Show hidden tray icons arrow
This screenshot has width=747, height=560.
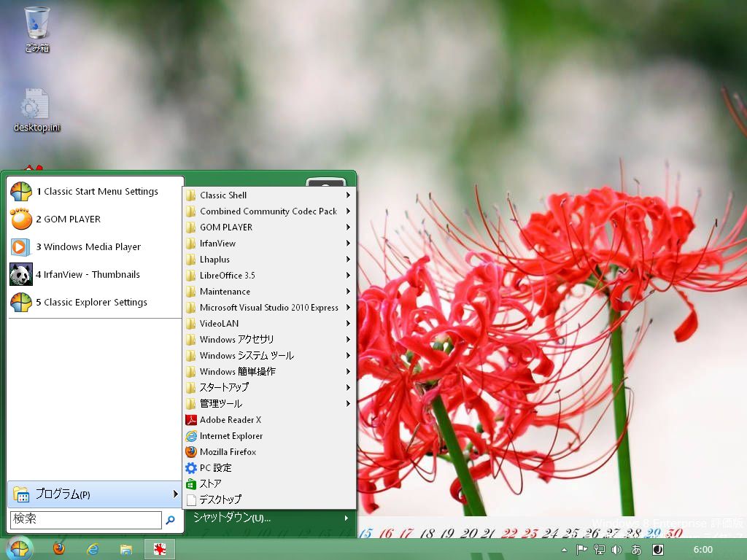[565, 550]
